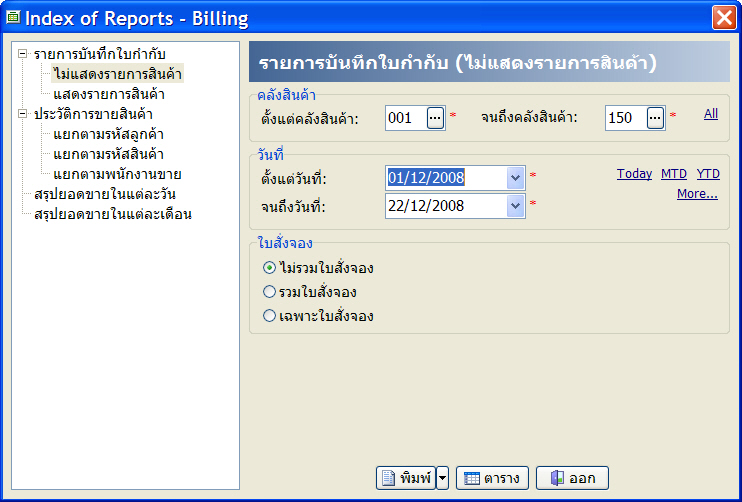
Task: Open the start date 01/12/2008 dropdown
Action: 515,178
